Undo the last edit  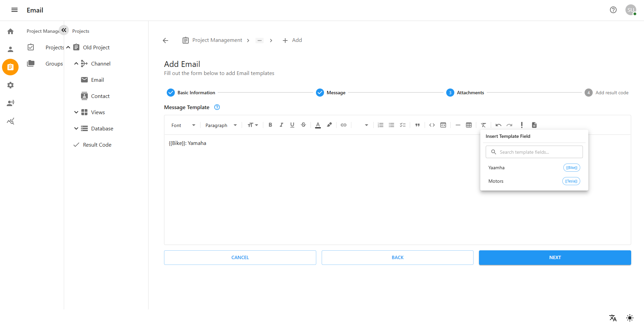498,125
